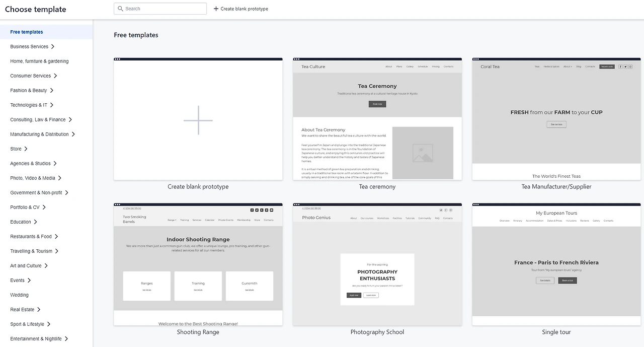Screen dimensions: 644x347
Task: Click the Shooting Range caption
Action: [x=198, y=332]
